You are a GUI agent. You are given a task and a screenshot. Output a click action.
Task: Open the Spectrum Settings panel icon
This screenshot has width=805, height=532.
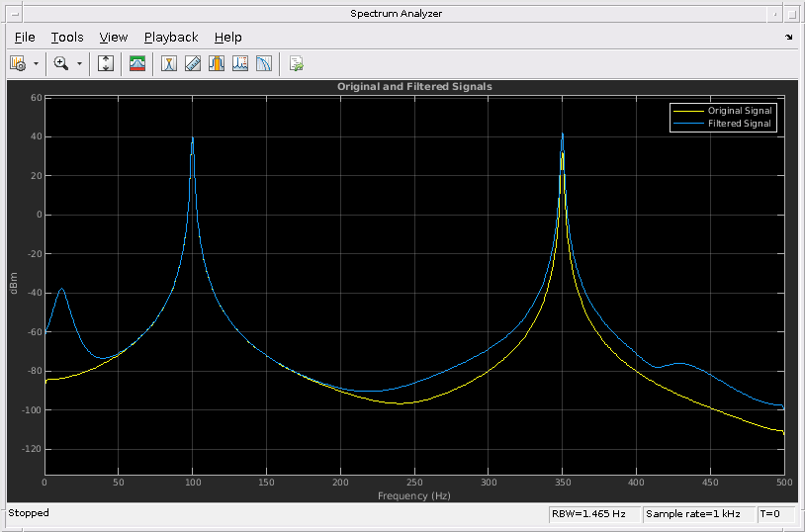coord(137,63)
